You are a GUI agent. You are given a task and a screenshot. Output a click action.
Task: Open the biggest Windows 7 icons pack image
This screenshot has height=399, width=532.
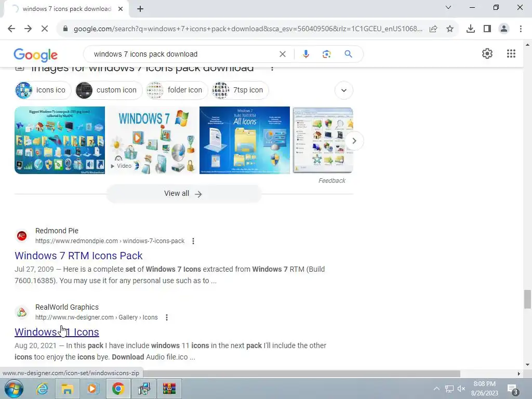[60, 140]
